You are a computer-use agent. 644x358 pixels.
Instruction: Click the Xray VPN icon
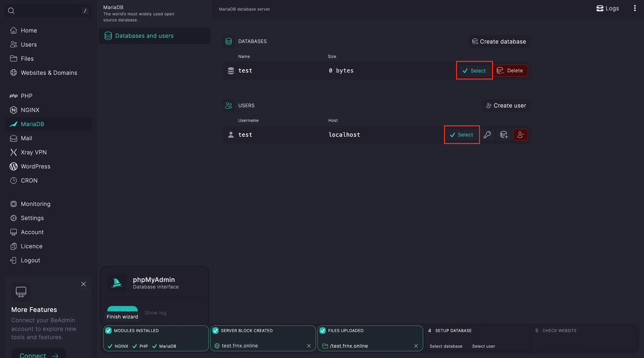[14, 152]
